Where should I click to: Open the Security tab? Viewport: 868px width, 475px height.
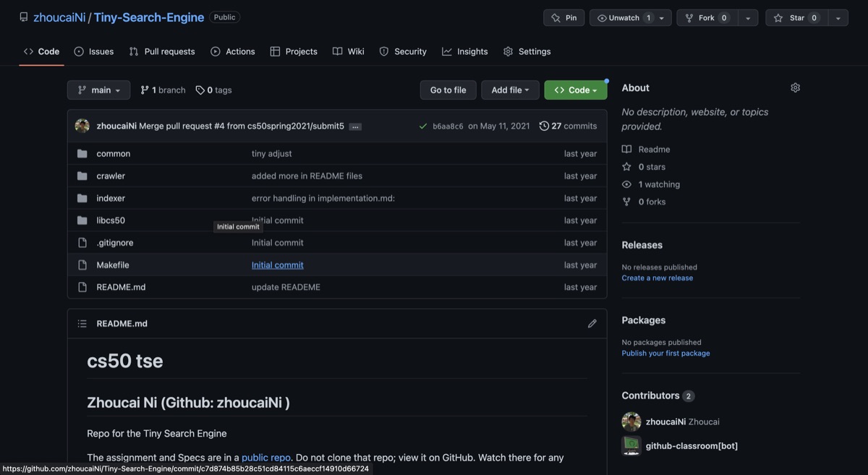pos(403,51)
